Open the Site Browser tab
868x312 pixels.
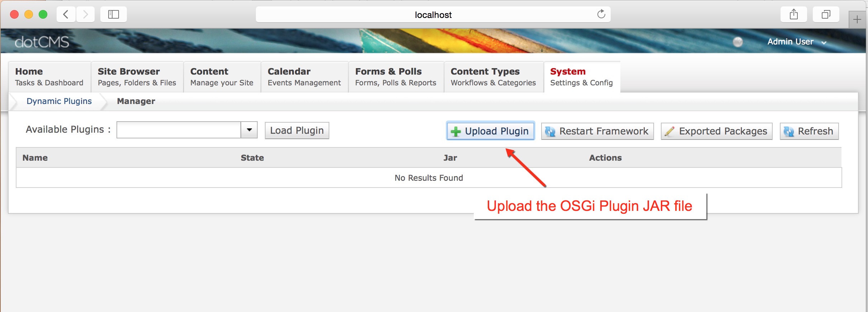click(137, 77)
